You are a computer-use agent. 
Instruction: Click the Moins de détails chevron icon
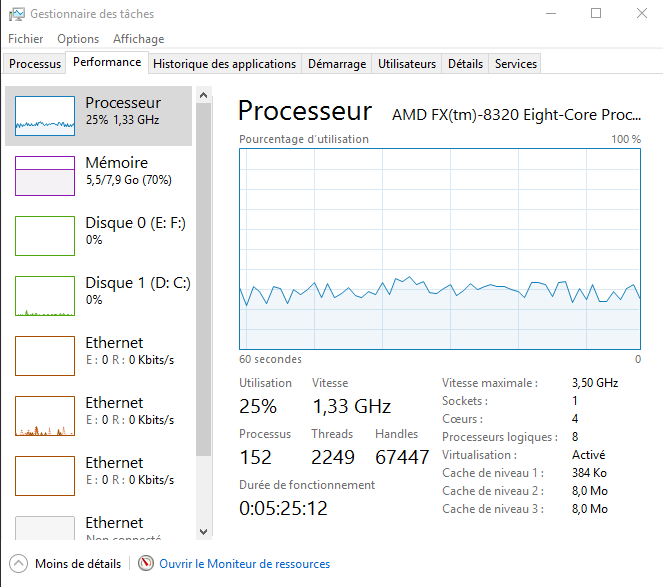click(x=18, y=564)
